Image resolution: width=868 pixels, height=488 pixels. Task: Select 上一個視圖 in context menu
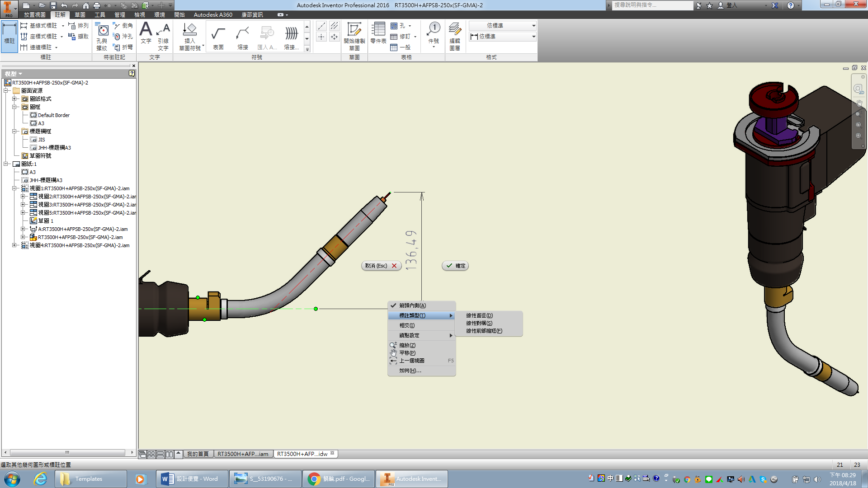click(421, 361)
